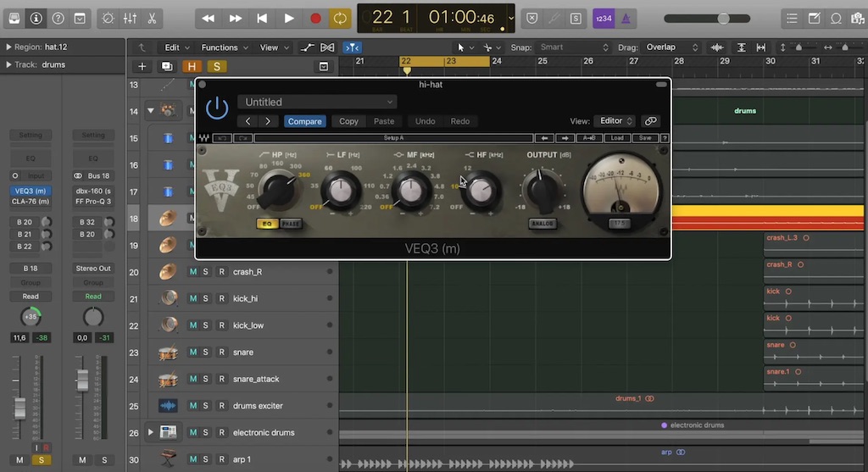Toggle the PHASE button
868x472 pixels.
click(x=291, y=224)
